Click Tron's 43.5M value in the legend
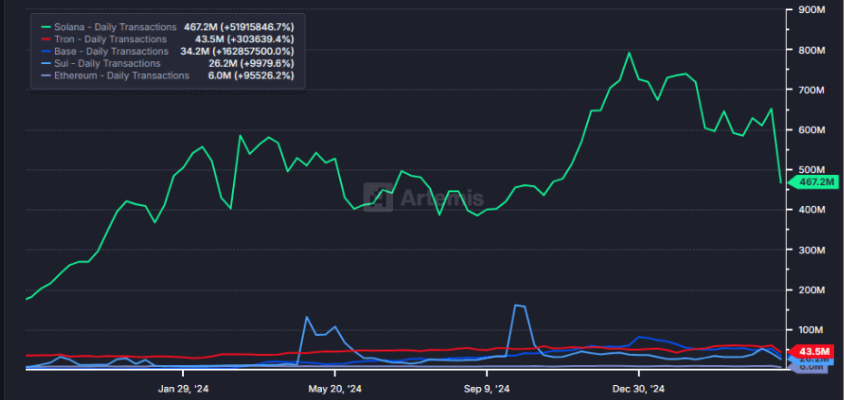844x400 pixels. click(x=220, y=38)
